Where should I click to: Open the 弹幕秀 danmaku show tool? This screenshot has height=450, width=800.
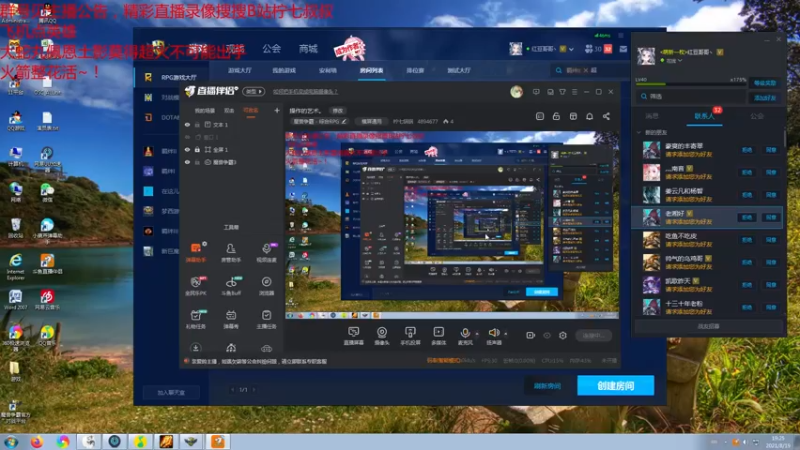231,319
